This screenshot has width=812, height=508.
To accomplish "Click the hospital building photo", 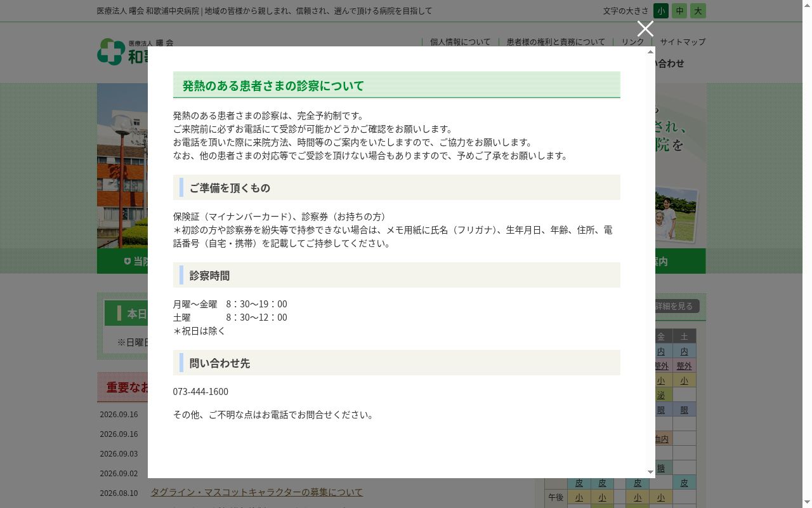I will (122, 166).
